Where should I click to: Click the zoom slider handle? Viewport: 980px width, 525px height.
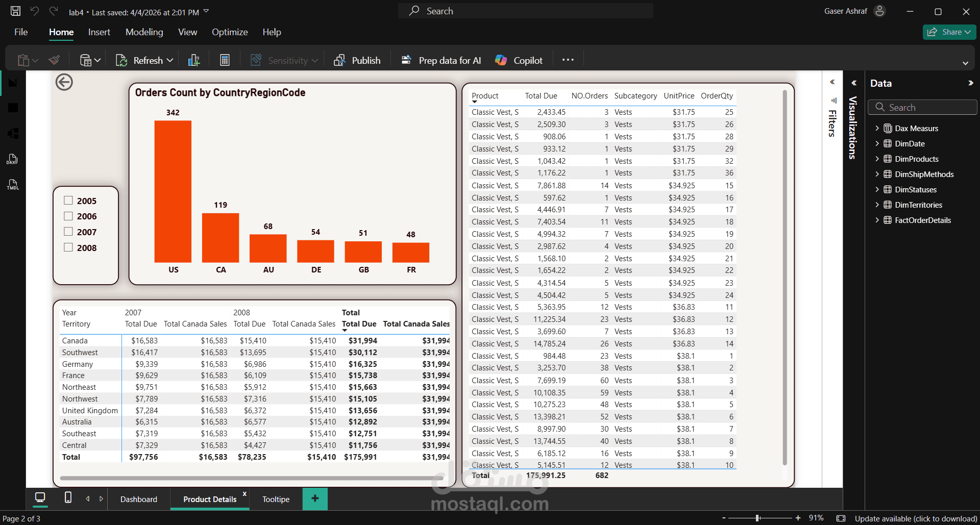[x=758, y=518]
